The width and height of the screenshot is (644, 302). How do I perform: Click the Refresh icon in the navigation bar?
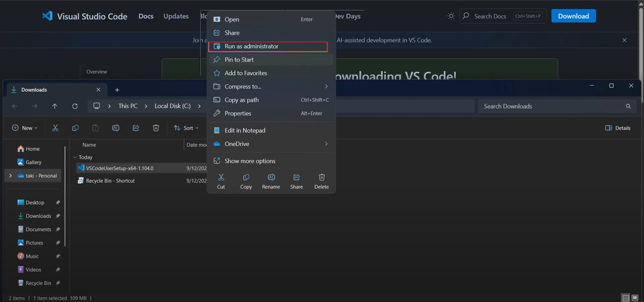tap(75, 106)
